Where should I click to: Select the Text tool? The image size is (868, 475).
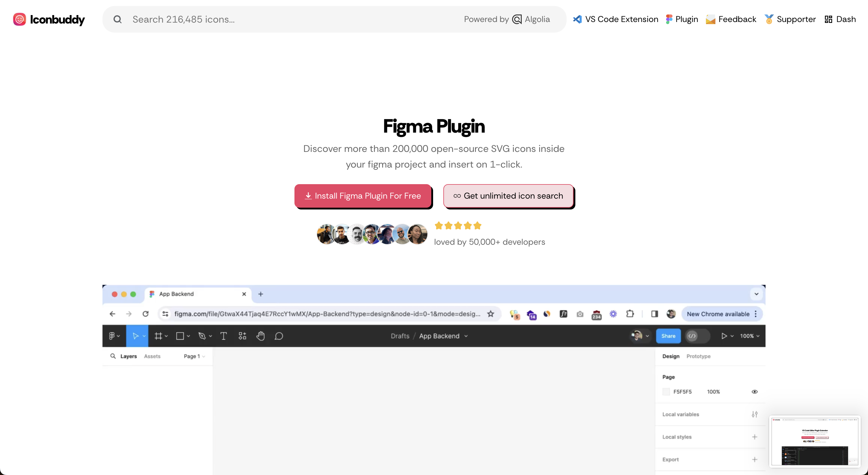click(x=223, y=336)
